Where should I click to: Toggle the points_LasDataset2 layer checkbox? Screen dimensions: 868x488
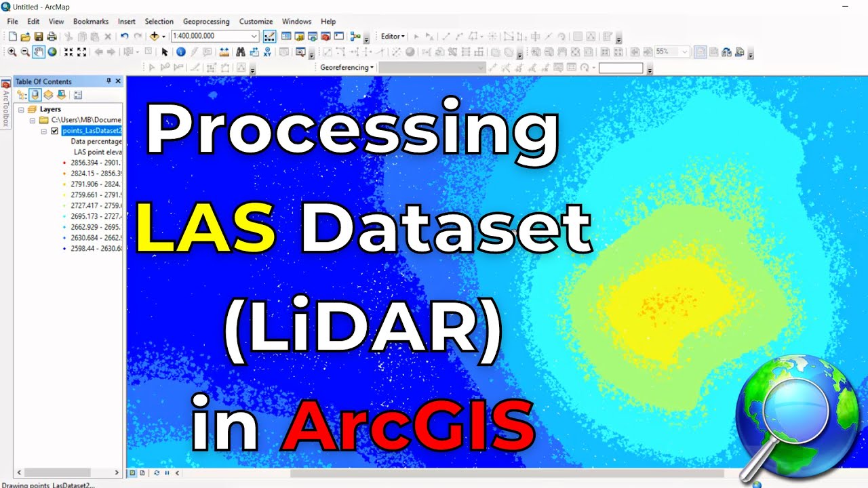click(55, 131)
